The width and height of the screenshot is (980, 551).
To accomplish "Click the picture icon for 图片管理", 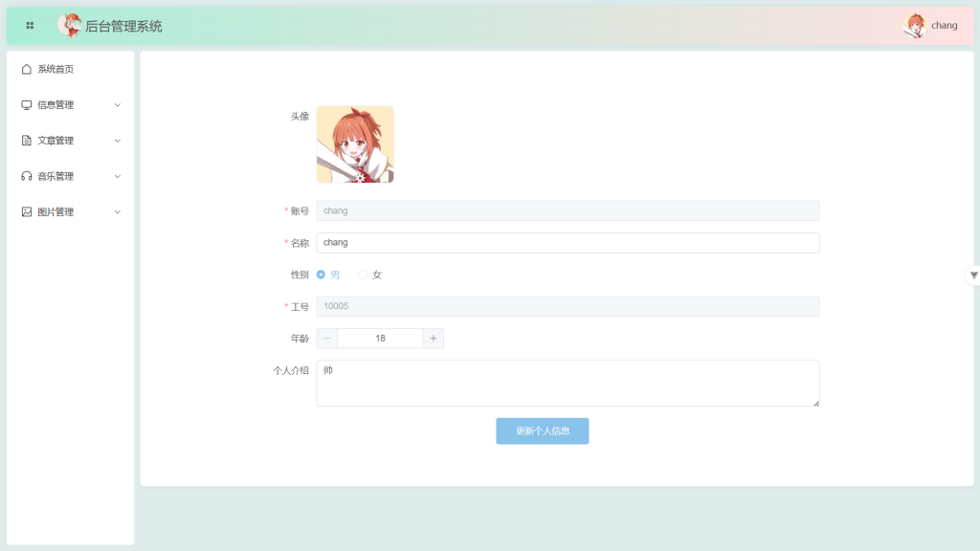I will click(x=27, y=212).
